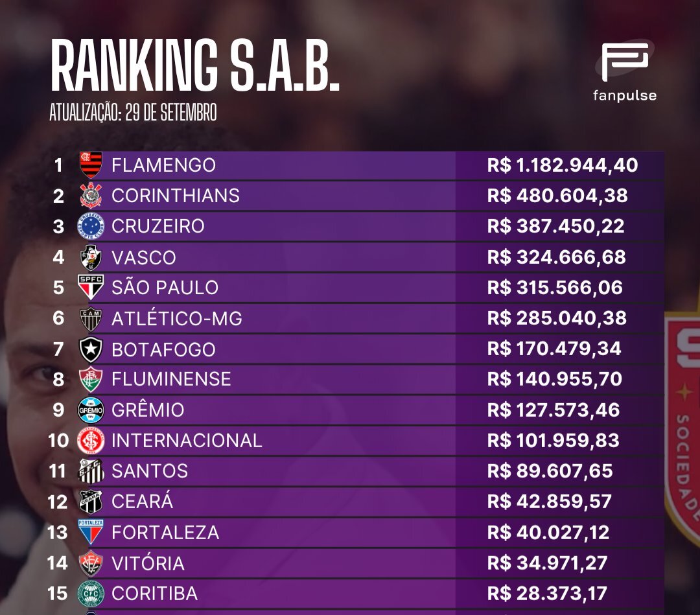This screenshot has width=700, height=615.
Task: Tap the São Paulo crest icon
Action: 91,287
